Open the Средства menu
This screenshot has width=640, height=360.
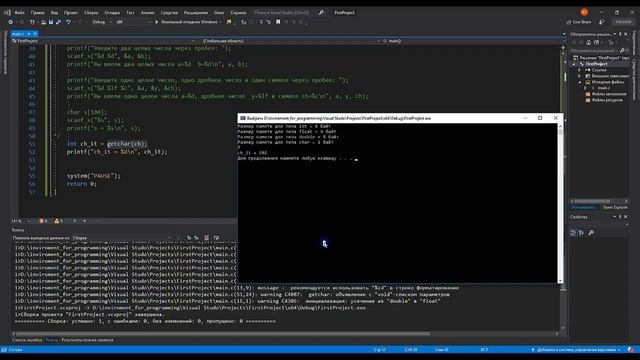click(169, 13)
